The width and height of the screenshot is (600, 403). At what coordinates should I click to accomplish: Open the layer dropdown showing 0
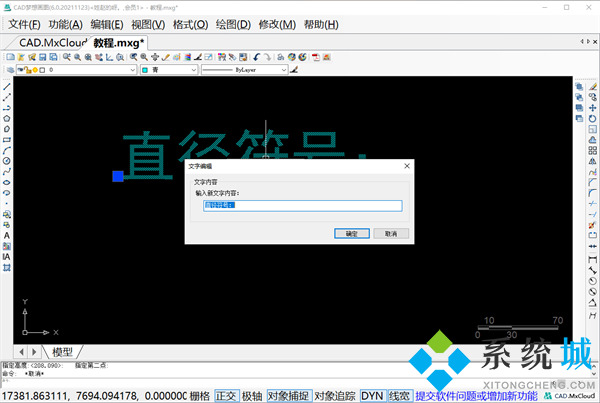[77, 70]
